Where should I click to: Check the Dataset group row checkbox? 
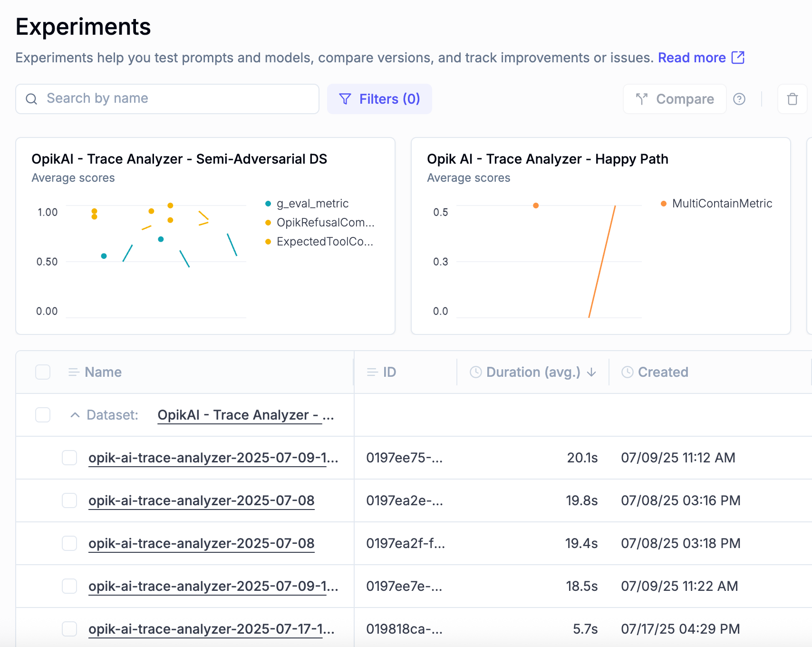pyautogui.click(x=42, y=414)
